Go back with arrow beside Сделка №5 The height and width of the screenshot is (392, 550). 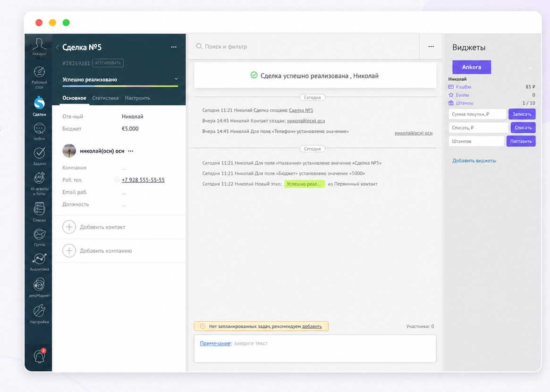(57, 47)
